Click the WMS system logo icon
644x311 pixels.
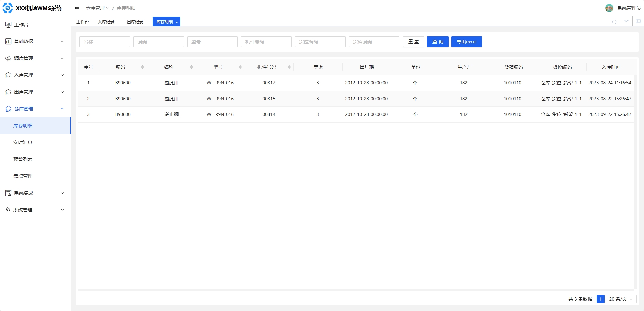8,8
